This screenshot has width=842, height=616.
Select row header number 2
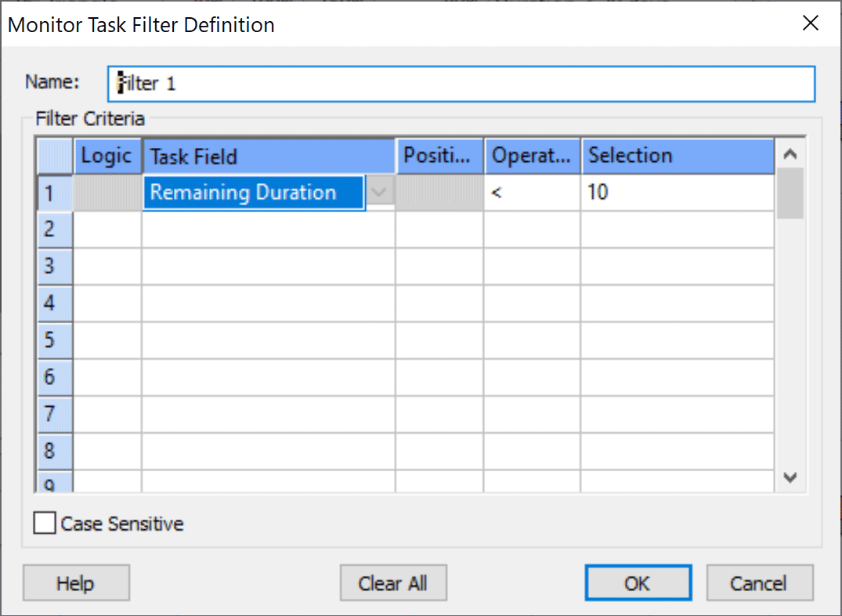[50, 229]
